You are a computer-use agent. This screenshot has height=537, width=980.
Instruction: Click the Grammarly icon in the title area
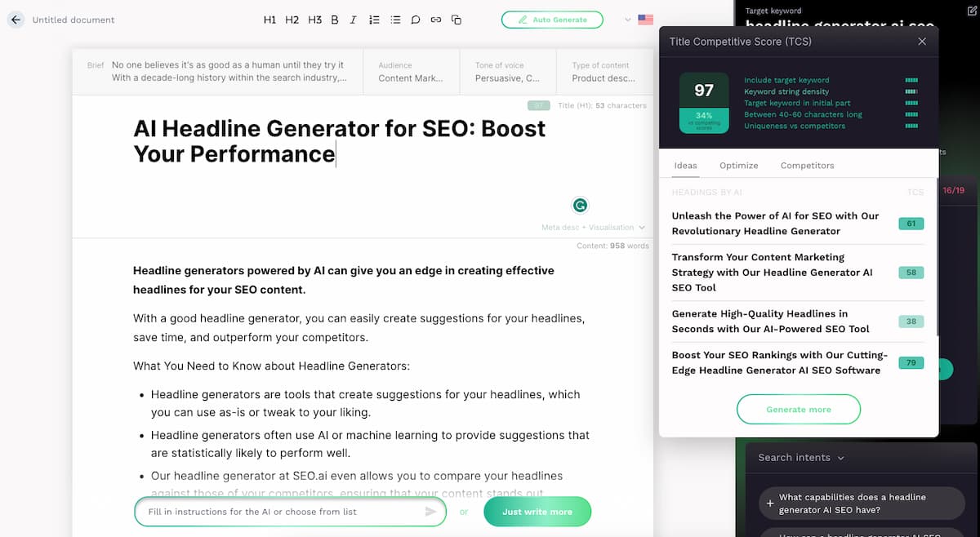click(x=580, y=206)
